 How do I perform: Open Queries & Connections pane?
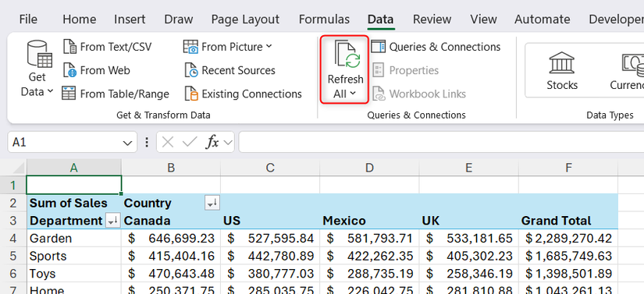click(x=436, y=47)
